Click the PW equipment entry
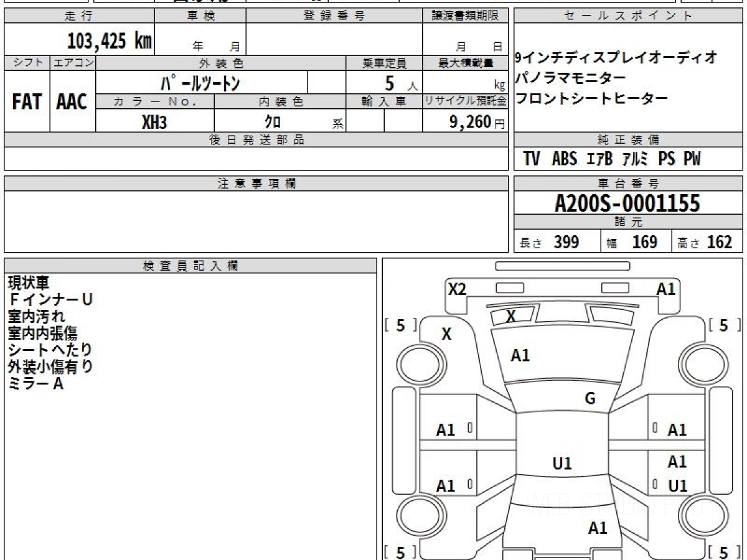 [x=692, y=159]
